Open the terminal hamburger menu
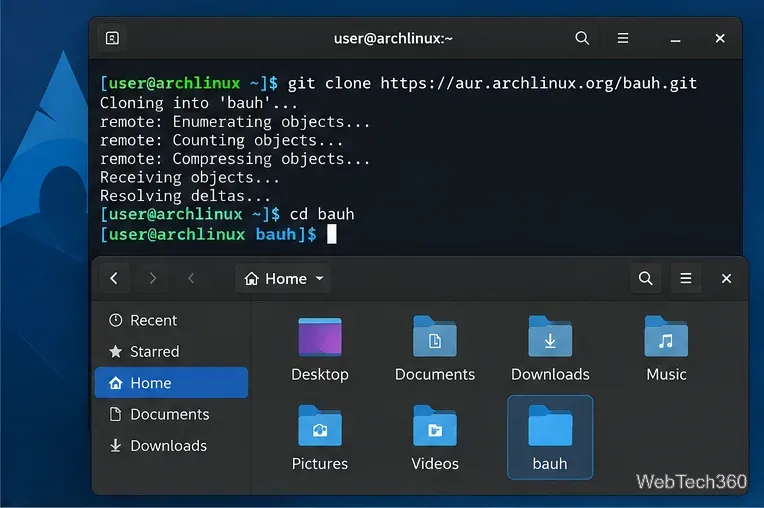The width and height of the screenshot is (764, 508). point(623,38)
